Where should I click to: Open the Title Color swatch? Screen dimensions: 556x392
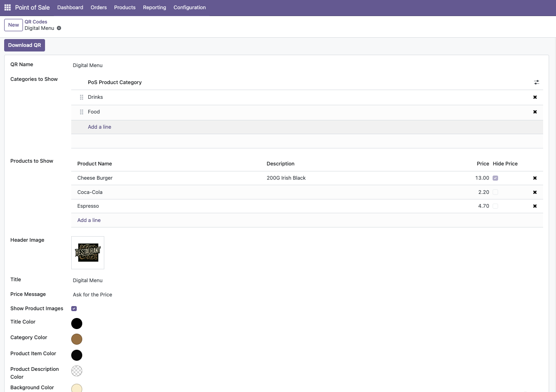(77, 324)
